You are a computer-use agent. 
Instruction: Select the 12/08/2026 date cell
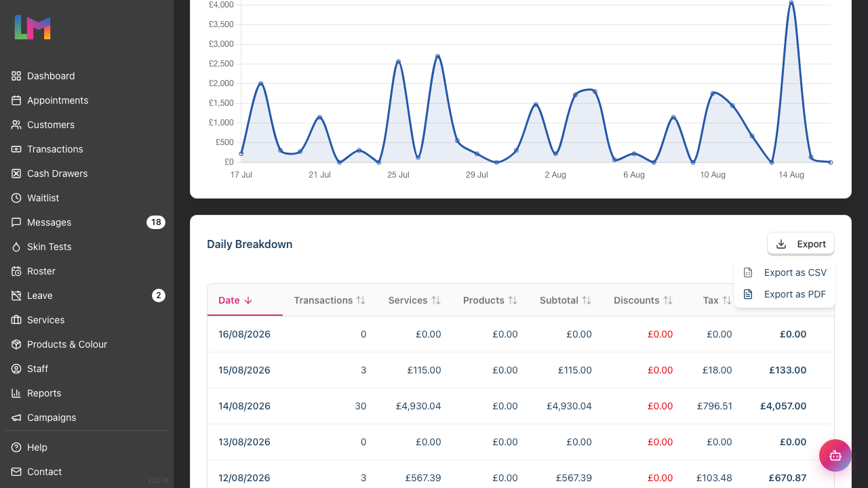click(244, 478)
